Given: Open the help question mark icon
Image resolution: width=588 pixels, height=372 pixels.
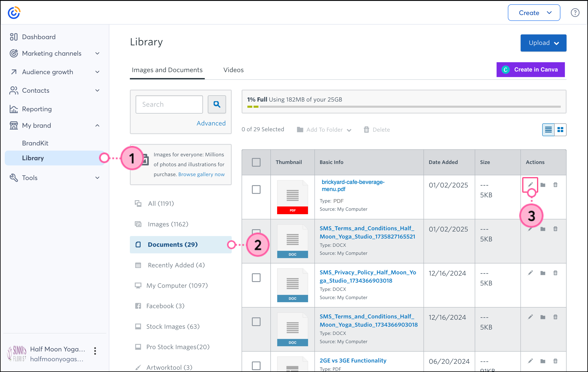Looking at the screenshot, I should [x=575, y=13].
